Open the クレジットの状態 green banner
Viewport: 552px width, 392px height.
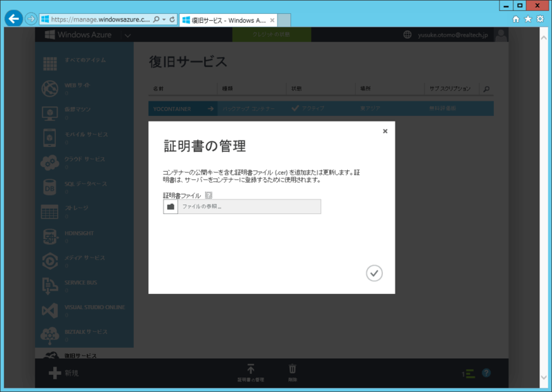click(271, 35)
